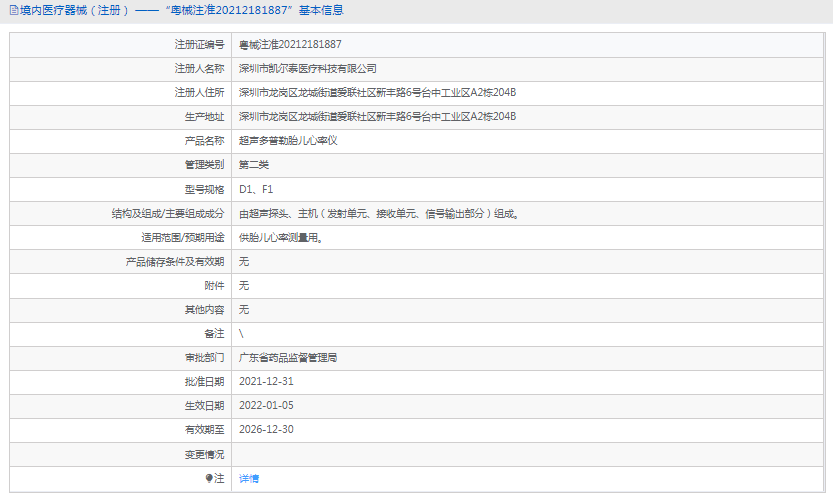
Task: Click the 有效期至 label
Action: (205, 430)
